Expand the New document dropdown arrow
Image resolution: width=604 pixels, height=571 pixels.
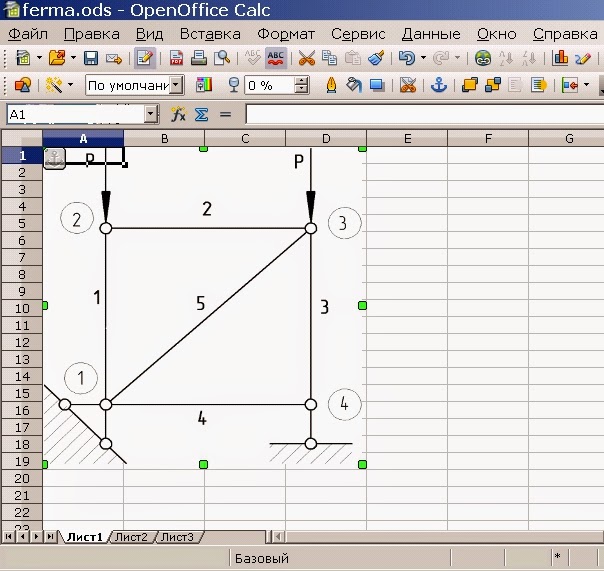click(x=39, y=58)
